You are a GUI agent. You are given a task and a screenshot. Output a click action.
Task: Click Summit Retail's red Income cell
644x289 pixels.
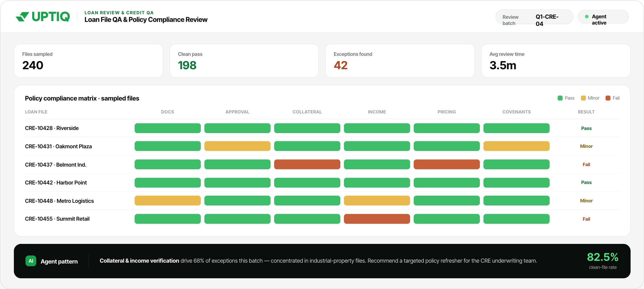tap(377, 219)
